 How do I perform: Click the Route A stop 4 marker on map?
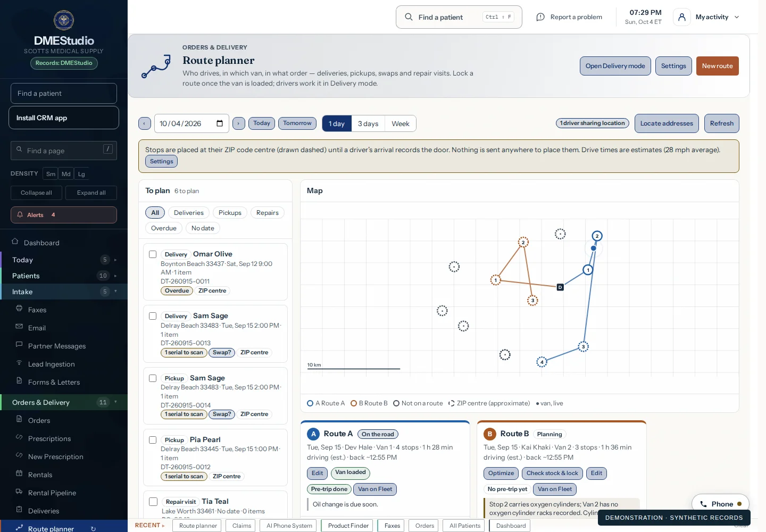[542, 362]
